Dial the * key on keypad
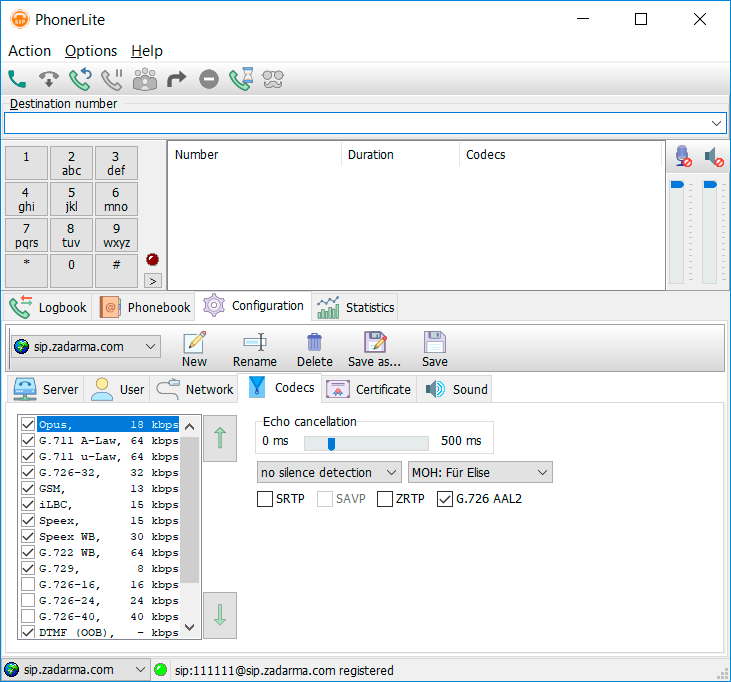731x682 pixels. pos(27,271)
